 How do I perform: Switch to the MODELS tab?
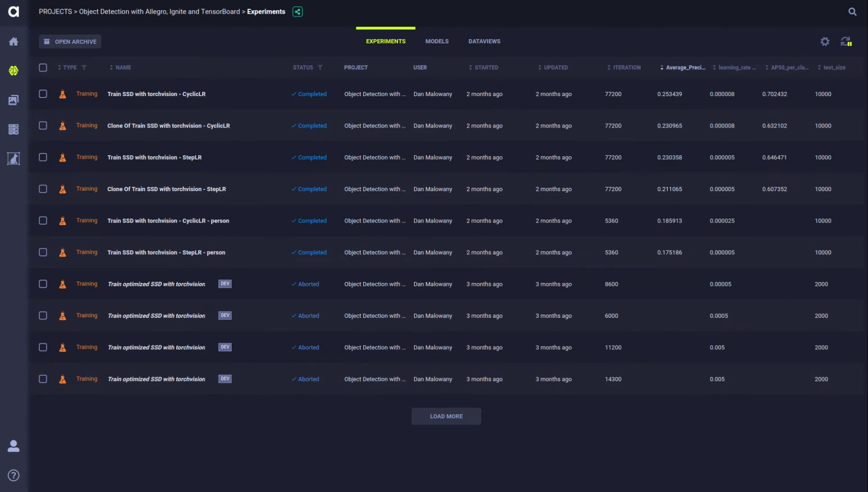tap(437, 42)
